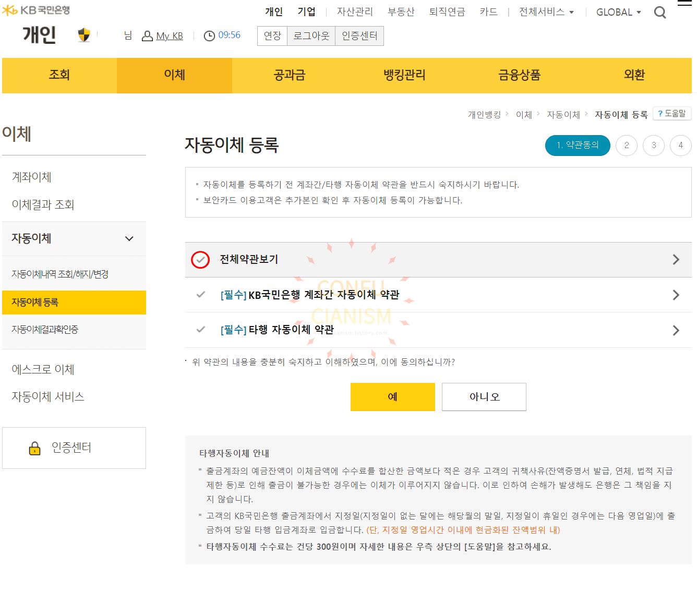Select 에스크로 이체 in the sidebar
Viewport: 697px width, 616px height.
click(43, 370)
